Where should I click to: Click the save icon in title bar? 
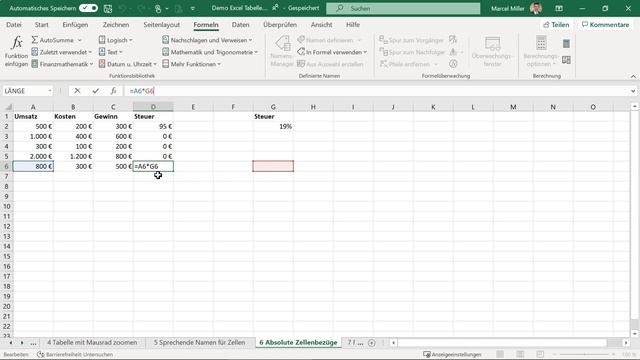point(108,8)
